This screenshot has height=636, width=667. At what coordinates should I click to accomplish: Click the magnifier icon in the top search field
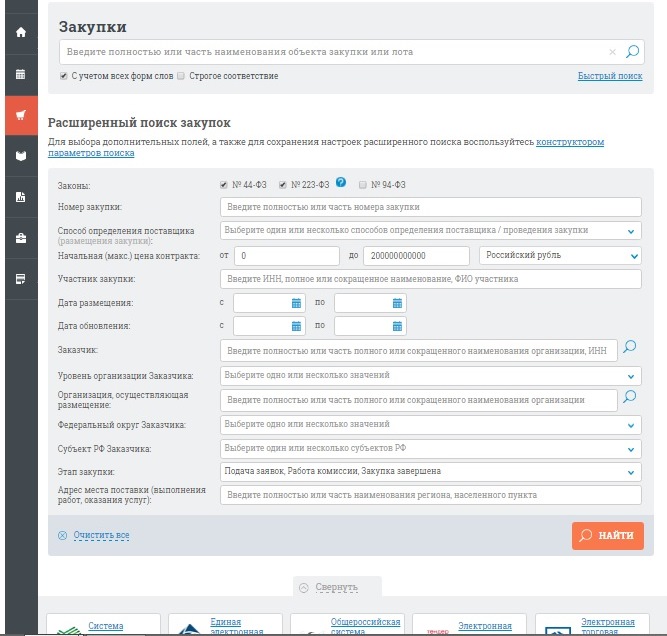tap(632, 52)
